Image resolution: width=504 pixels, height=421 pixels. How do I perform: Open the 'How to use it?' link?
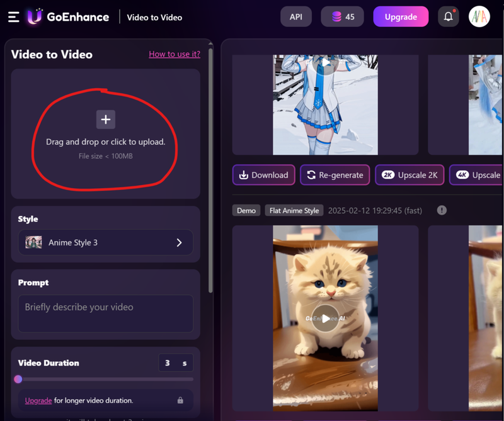[x=175, y=54]
